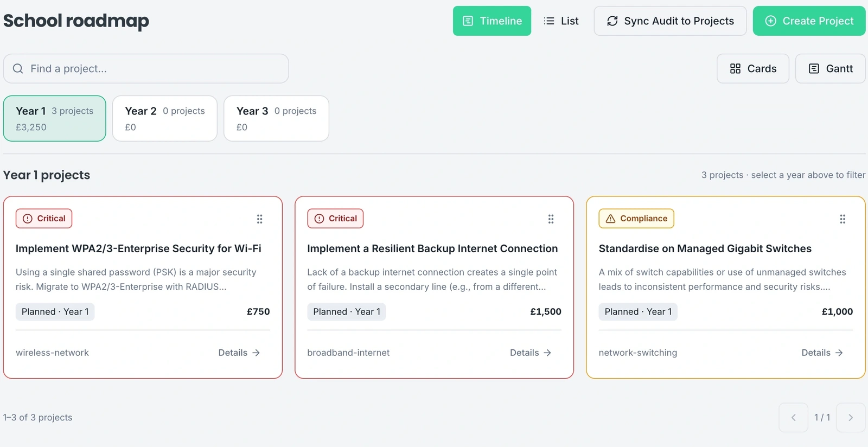
Task: Click the £1,000 cost value
Action: (x=837, y=312)
